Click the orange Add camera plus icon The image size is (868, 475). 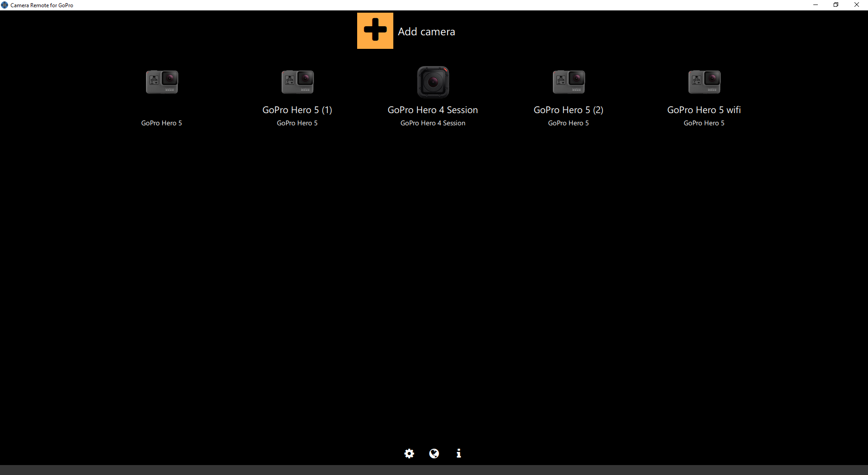(x=375, y=30)
